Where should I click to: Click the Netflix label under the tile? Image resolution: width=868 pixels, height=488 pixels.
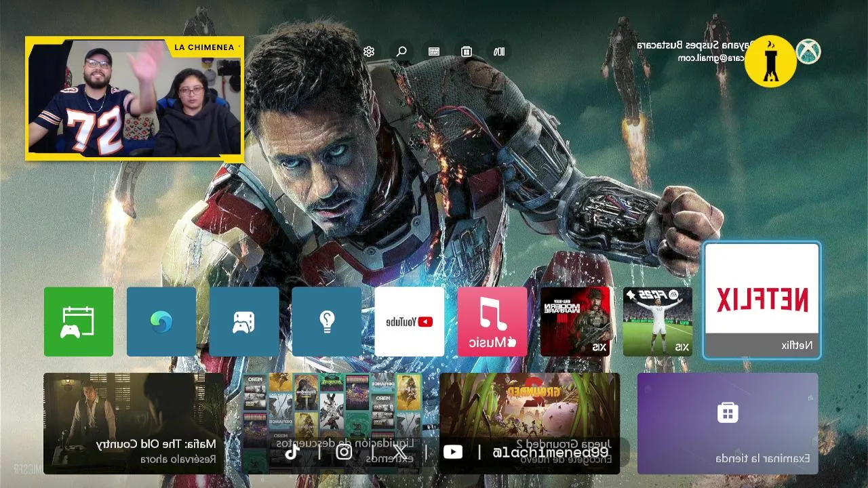click(797, 345)
